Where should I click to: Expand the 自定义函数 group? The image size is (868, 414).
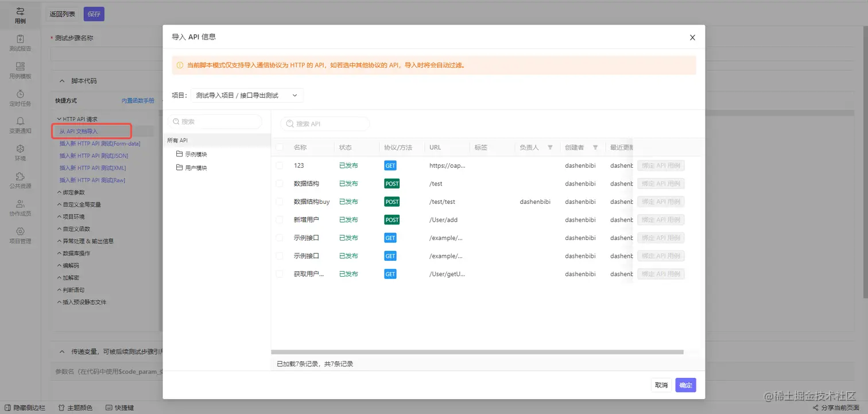coord(73,229)
